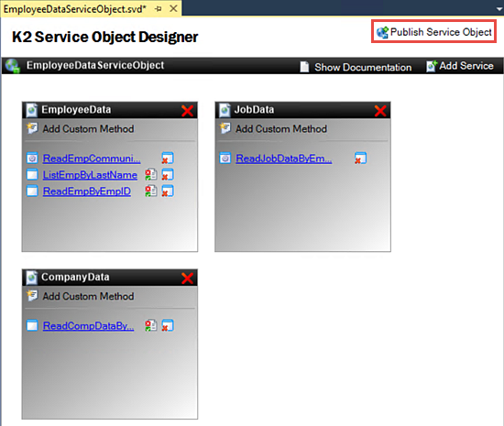Remove the EmployeeData service with red X
The width and height of the screenshot is (504, 426).
pyautogui.click(x=187, y=111)
